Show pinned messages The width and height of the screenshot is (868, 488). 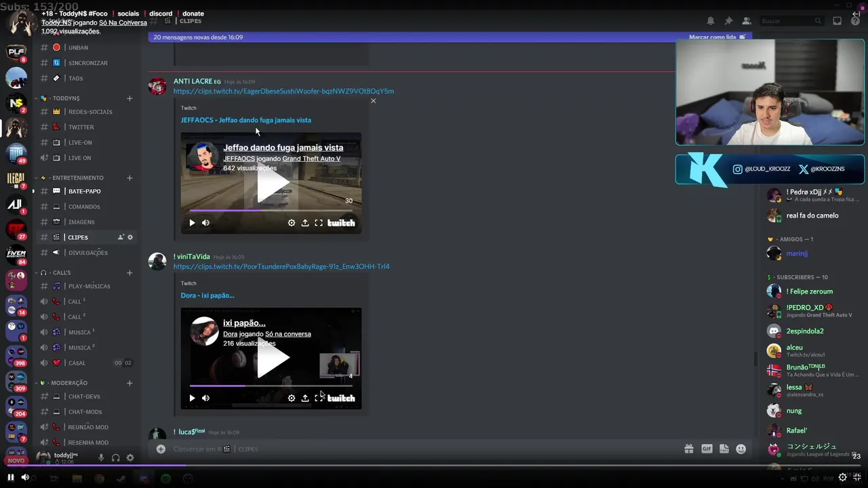pos(728,21)
